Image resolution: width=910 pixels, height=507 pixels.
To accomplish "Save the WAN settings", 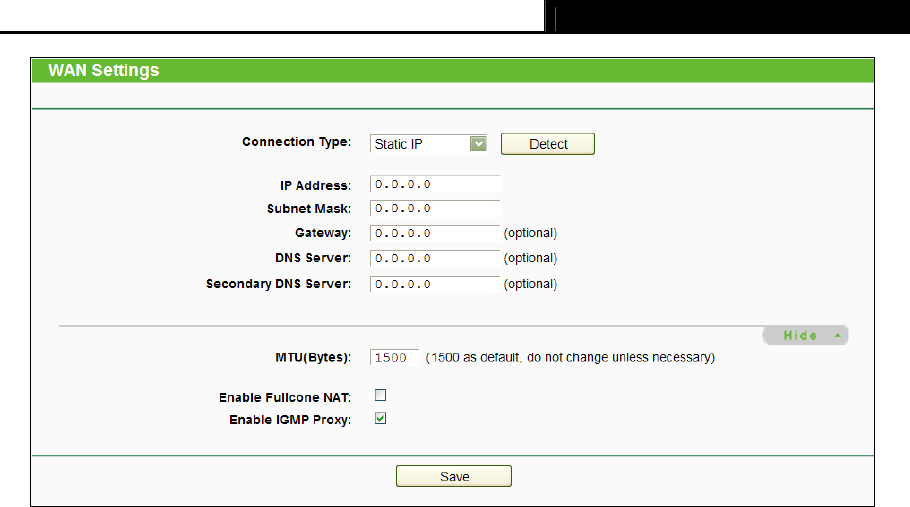I will (x=454, y=476).
